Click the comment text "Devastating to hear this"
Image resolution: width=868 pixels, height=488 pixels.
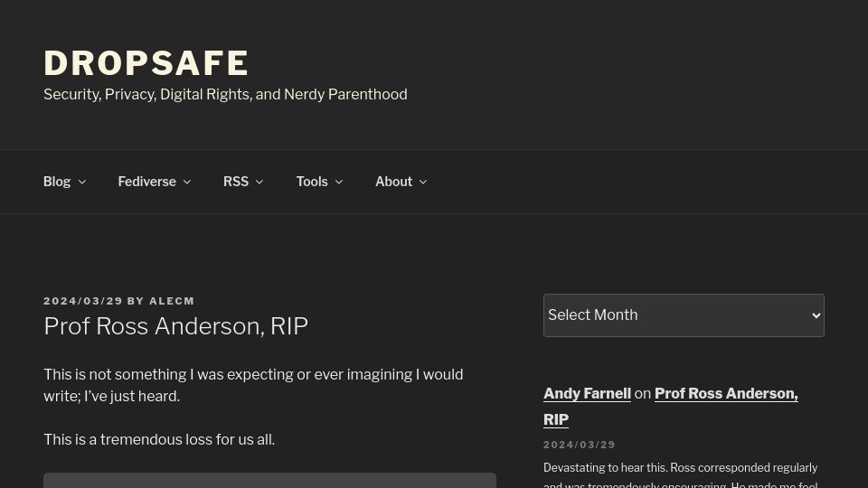click(x=605, y=467)
